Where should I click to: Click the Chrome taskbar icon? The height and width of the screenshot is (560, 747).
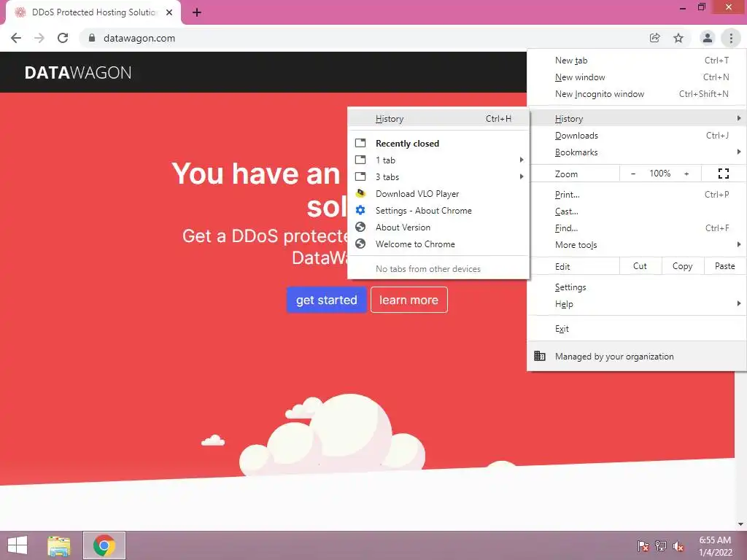coord(104,545)
